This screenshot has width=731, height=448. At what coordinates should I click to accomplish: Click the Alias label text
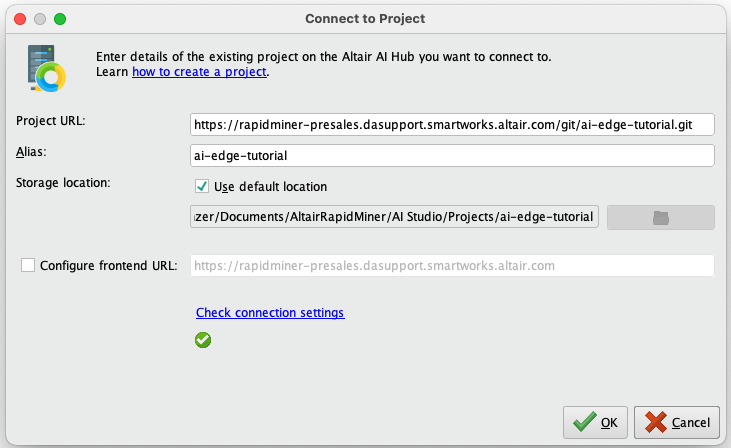(32, 152)
